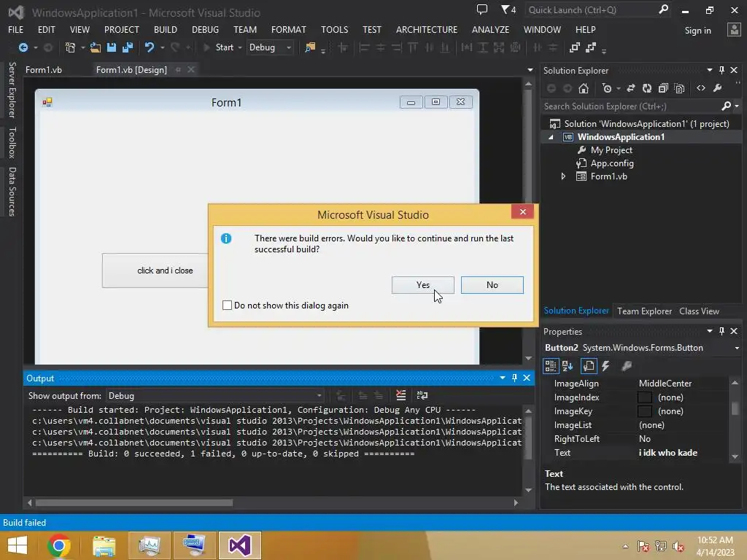The height and width of the screenshot is (560, 747).
Task: Click the wrench Properties icon in Solution Explorer
Action: coord(718,88)
